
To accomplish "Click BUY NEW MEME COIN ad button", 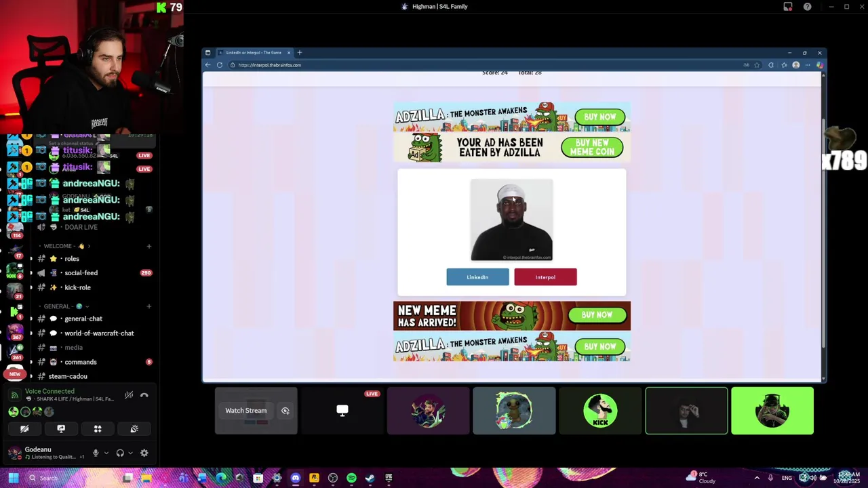I will pos(592,147).
